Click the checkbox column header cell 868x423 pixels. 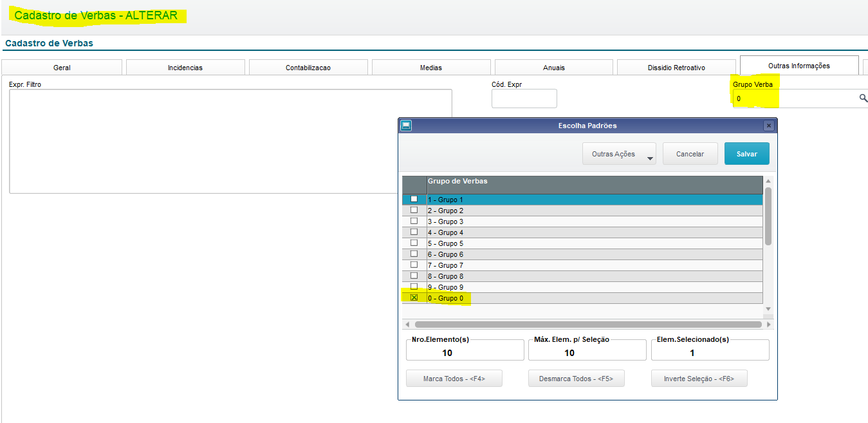pyautogui.click(x=414, y=185)
